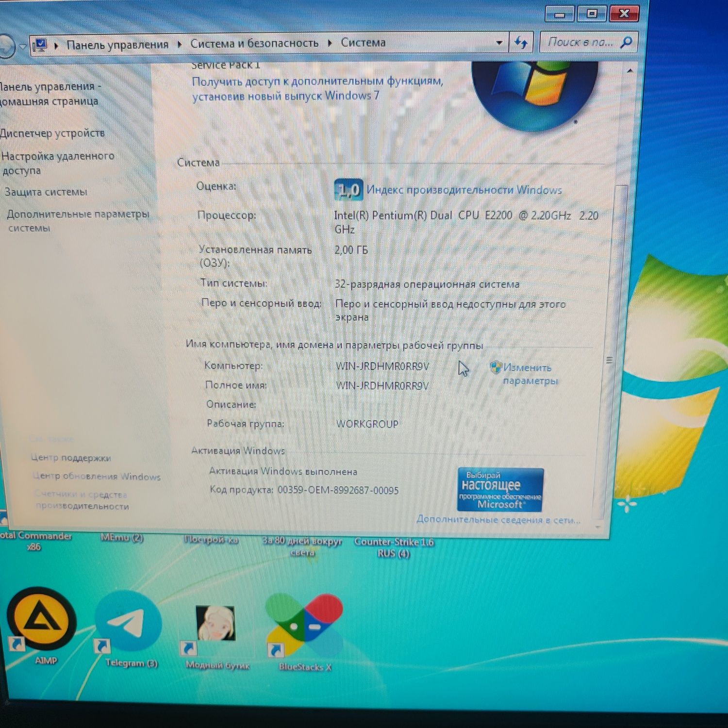The image size is (728, 728).
Task: Click the WORKGROUP value
Action: pyautogui.click(x=367, y=424)
